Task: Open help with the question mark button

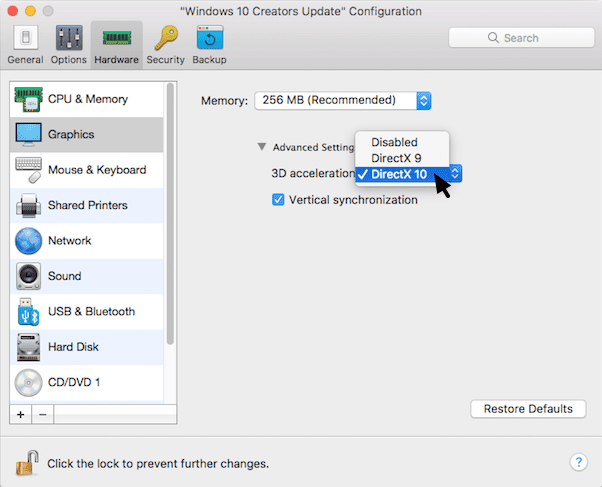Action: click(x=579, y=462)
